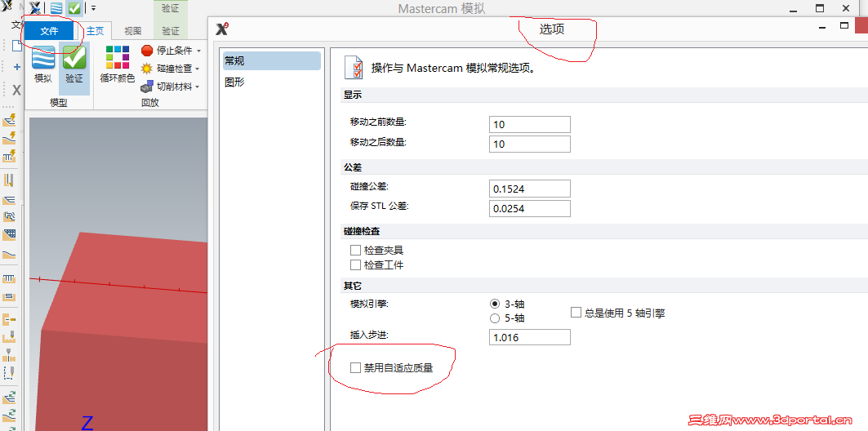Click the small green verify icon in title bar
This screenshot has height=431, width=868.
74,8
